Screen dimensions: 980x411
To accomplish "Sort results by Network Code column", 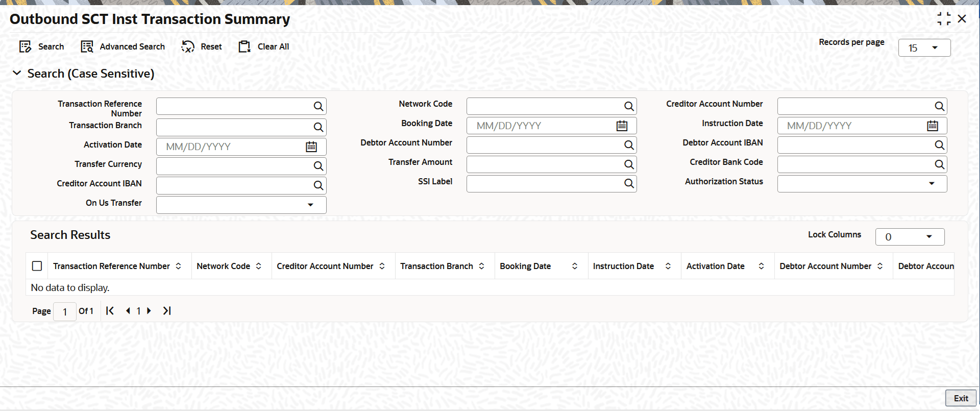I will click(258, 266).
